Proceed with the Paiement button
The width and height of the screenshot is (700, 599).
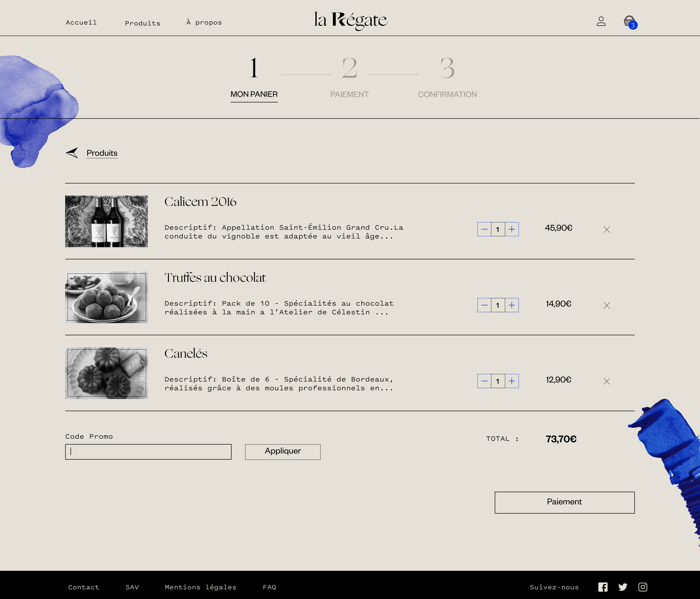pos(565,502)
